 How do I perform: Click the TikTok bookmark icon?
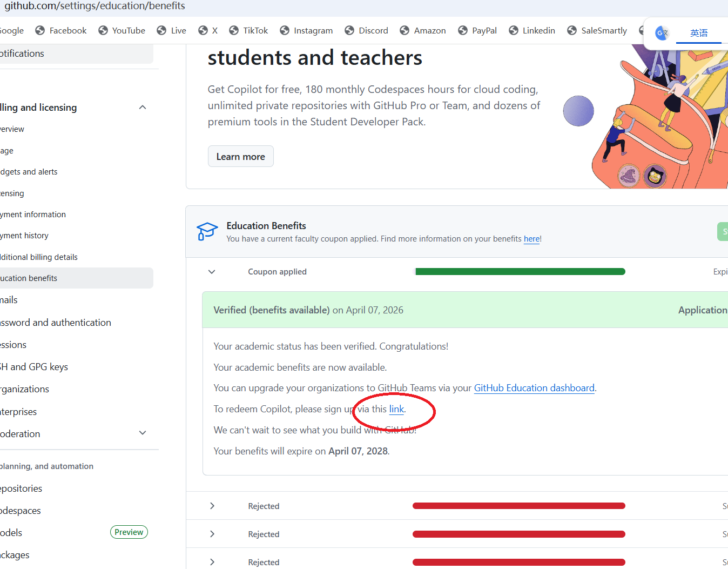[x=234, y=31]
